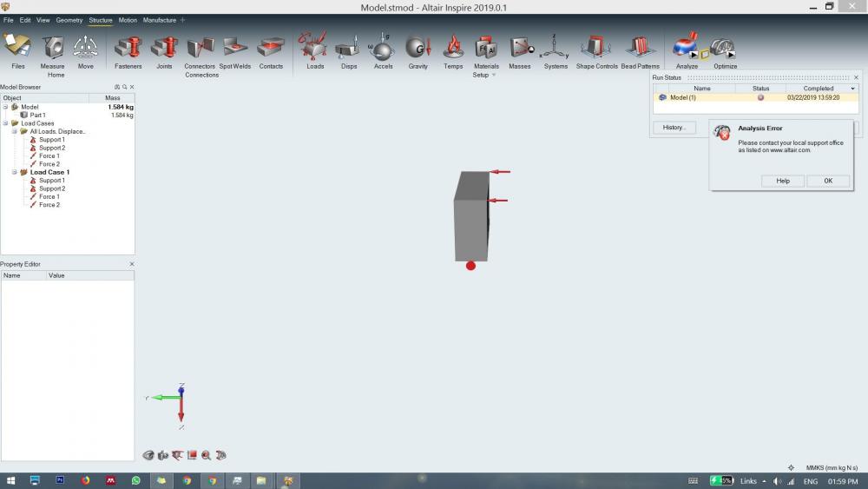Expand the Setup group dropdown arrow
This screenshot has width=868, height=489.
(x=494, y=76)
